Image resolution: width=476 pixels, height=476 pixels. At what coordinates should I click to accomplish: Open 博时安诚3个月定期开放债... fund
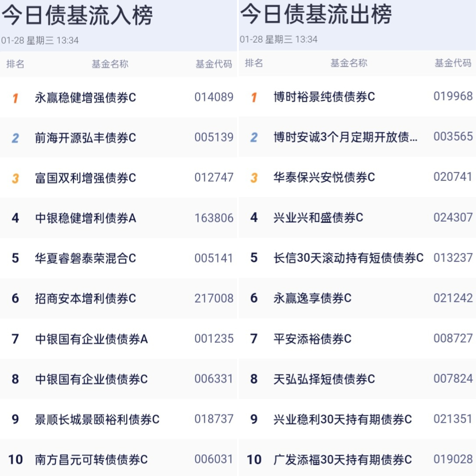point(345,137)
